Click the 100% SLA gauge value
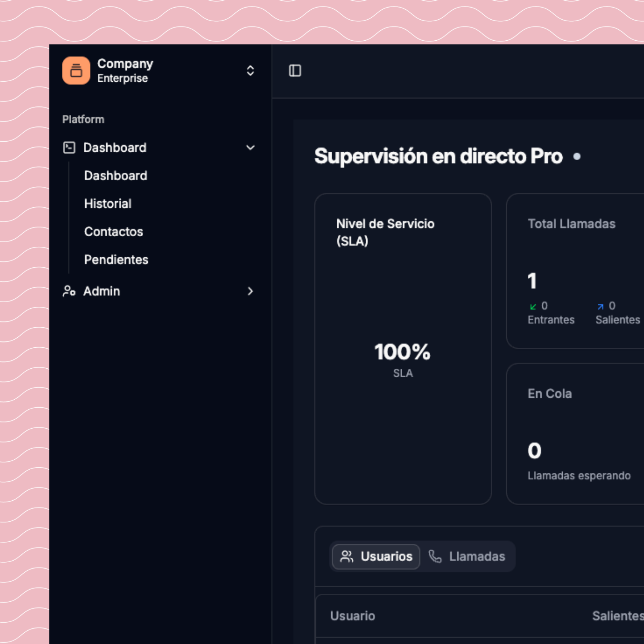644x644 pixels. coord(402,352)
